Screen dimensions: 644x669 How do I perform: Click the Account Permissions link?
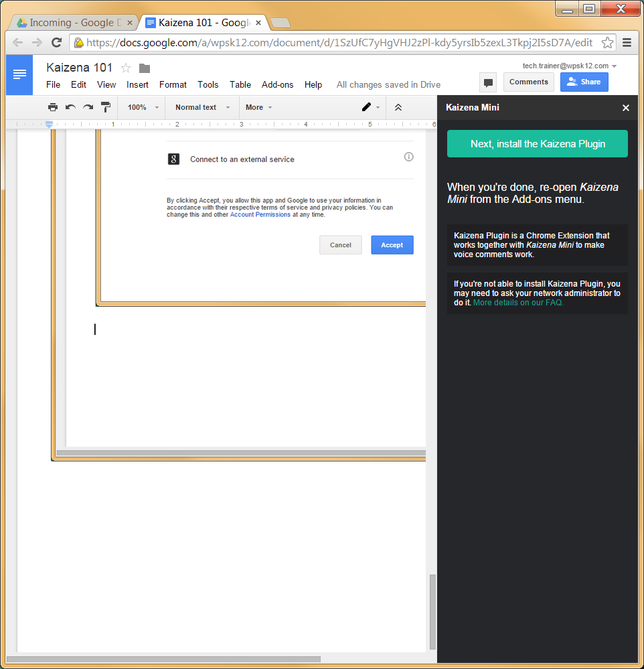click(260, 214)
